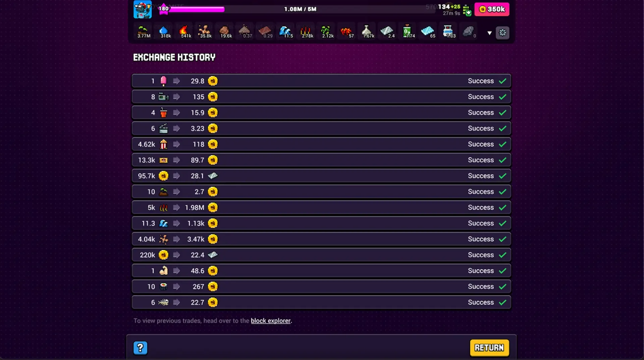Viewport: 644px width, 360px height.
Task: Select the wave resource showing 11.5
Action: (x=286, y=32)
